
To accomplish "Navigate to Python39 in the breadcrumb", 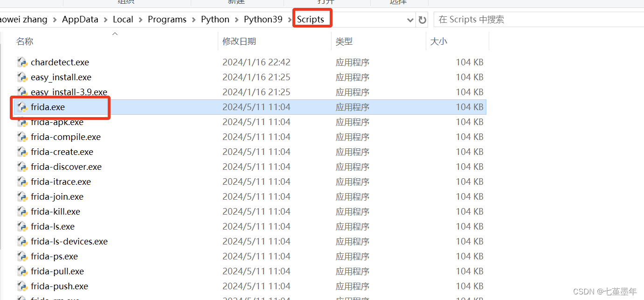I will click(263, 20).
